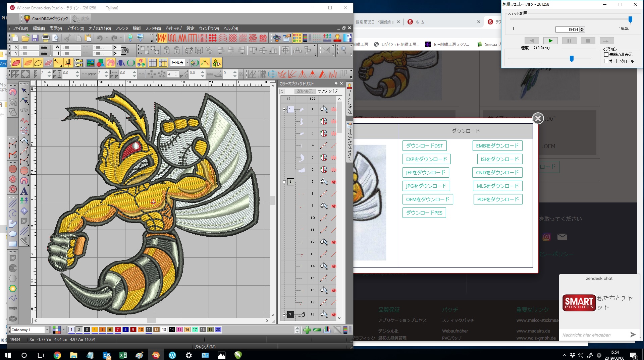Click the Print design icon
The image size is (644, 360).
pyautogui.click(x=46, y=38)
